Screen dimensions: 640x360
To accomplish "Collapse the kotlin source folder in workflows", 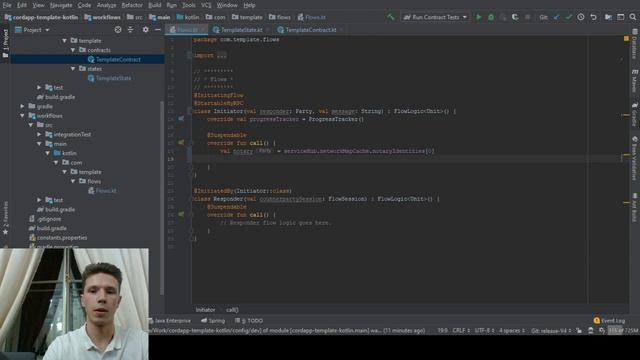I will tap(48, 153).
